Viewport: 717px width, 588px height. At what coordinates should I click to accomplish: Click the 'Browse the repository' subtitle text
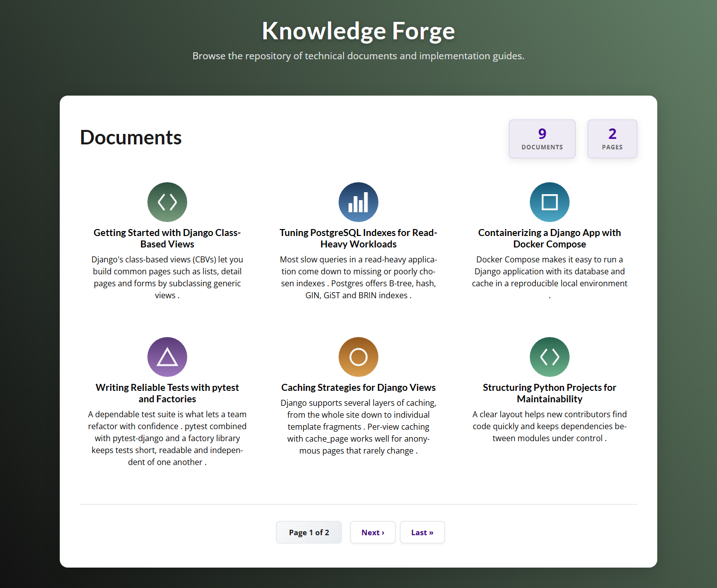(x=358, y=56)
